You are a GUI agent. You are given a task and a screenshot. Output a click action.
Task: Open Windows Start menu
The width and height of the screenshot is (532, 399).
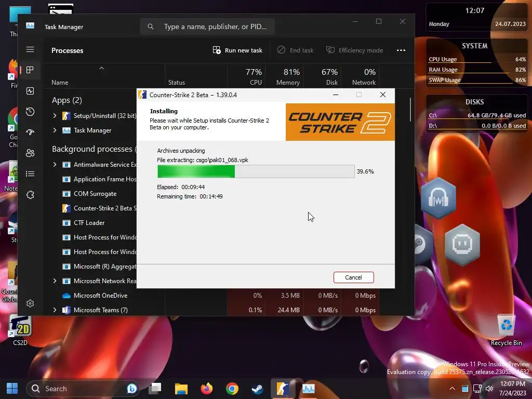[12, 389]
